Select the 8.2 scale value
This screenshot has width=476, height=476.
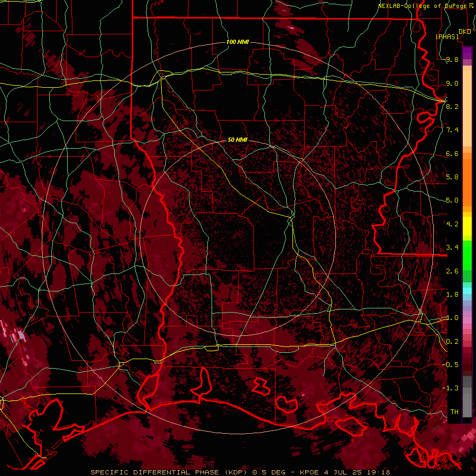452,106
